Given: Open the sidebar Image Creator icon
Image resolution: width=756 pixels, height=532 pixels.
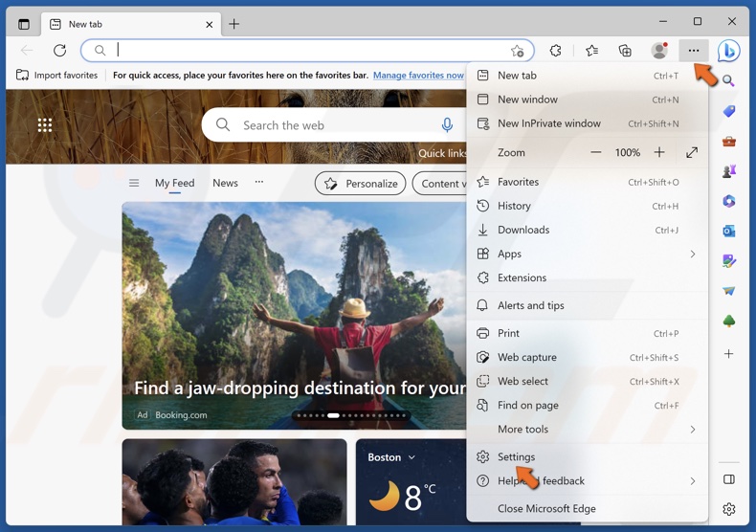Looking at the screenshot, I should pos(729,261).
